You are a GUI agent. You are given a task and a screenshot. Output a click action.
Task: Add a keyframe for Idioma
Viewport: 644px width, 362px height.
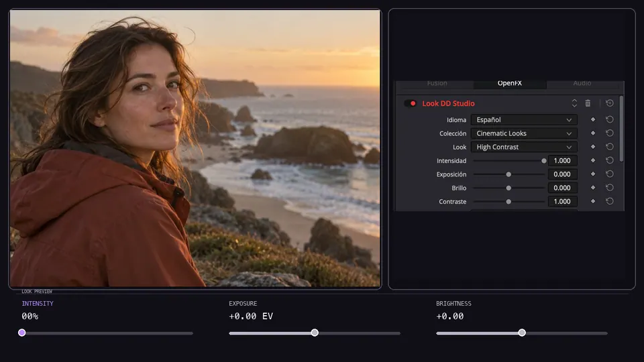click(592, 119)
